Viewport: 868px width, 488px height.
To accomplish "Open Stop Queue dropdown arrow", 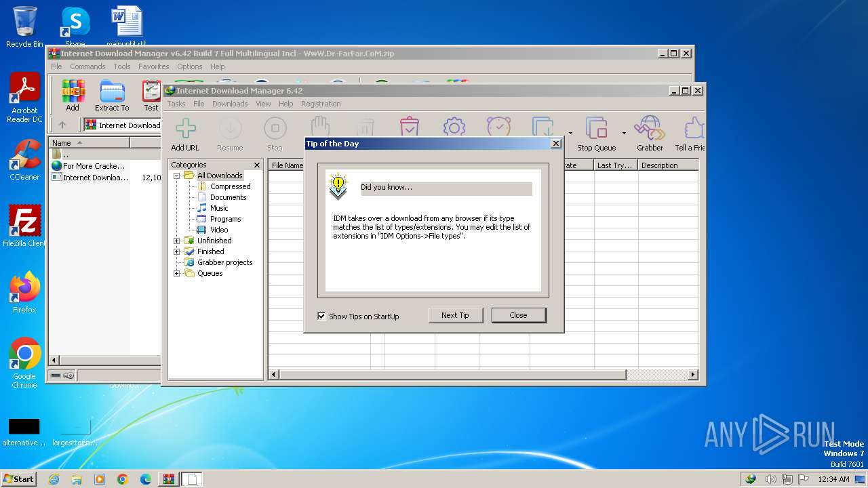I will click(624, 133).
